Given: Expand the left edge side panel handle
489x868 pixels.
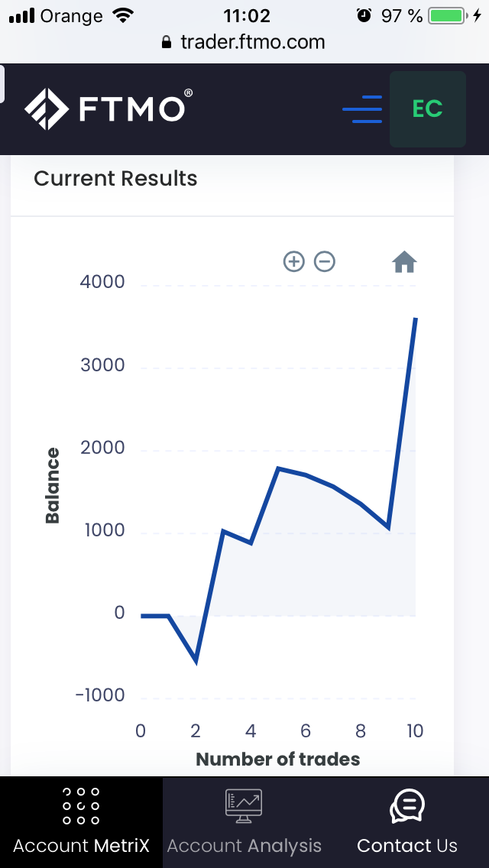Looking at the screenshot, I should click(2, 83).
